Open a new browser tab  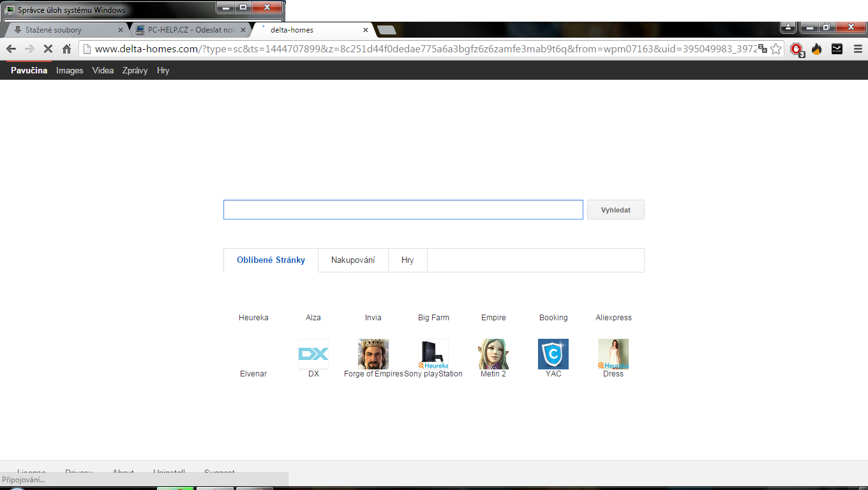click(x=387, y=30)
